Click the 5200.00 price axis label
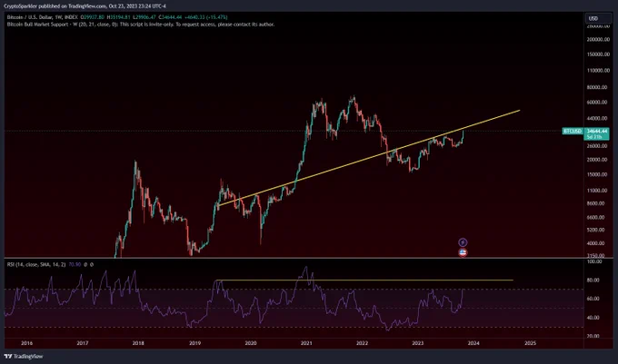 coord(597,230)
